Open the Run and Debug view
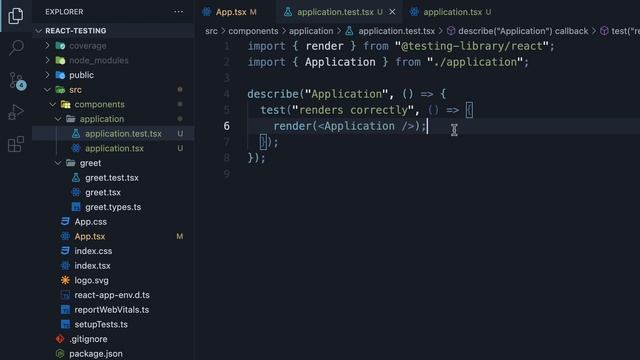 click(16, 112)
